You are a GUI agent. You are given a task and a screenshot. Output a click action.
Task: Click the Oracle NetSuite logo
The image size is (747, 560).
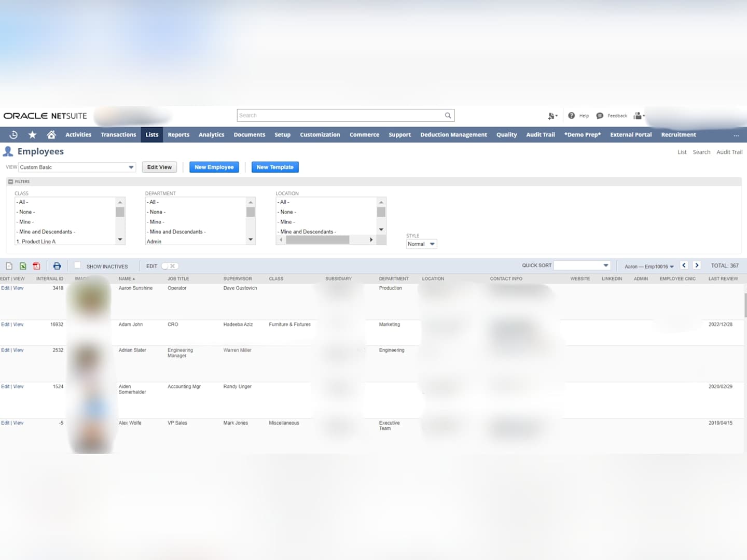coord(45,116)
